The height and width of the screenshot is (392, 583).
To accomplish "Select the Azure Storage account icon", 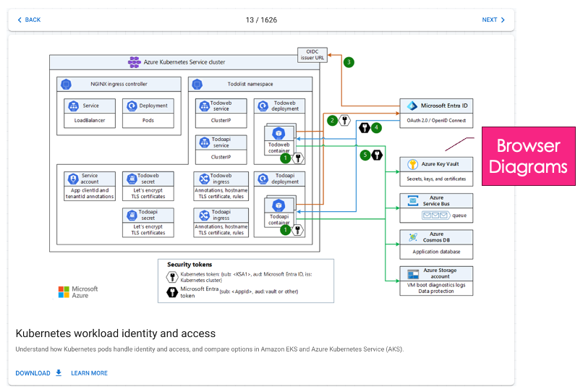I will [x=413, y=274].
